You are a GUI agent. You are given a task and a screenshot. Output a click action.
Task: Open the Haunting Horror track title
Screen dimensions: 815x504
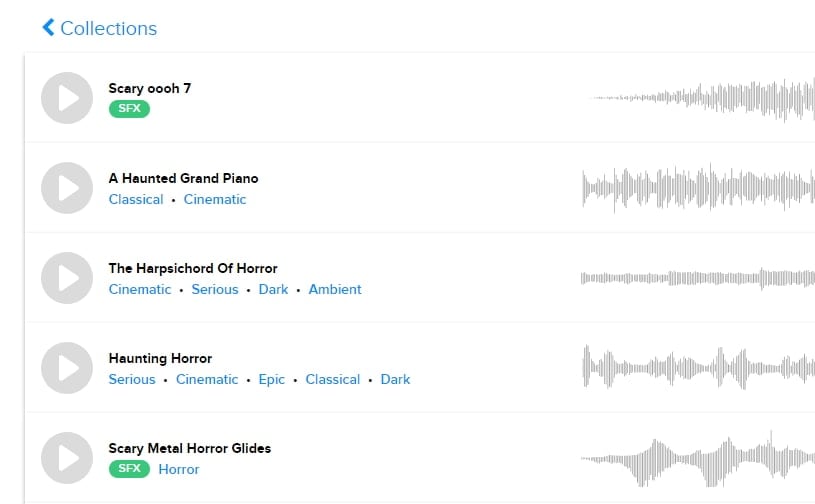tap(160, 358)
